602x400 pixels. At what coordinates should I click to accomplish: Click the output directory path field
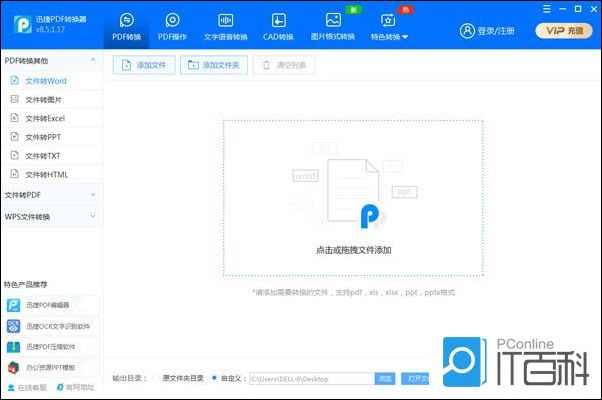click(x=312, y=379)
